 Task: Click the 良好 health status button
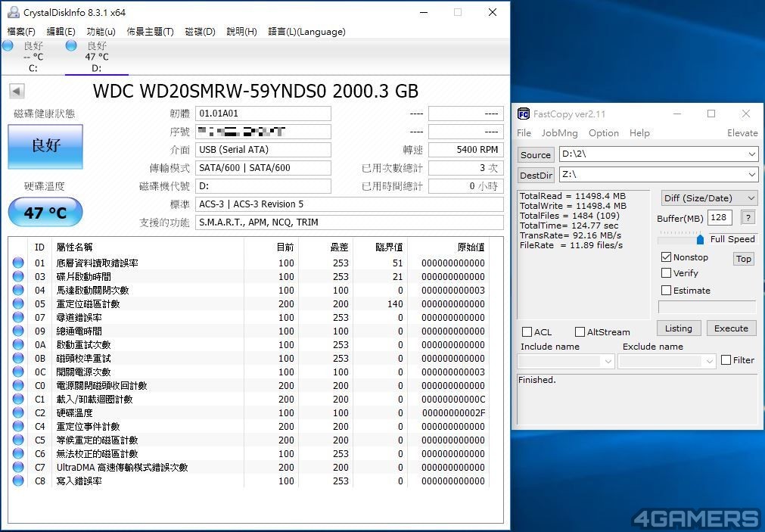coord(45,146)
